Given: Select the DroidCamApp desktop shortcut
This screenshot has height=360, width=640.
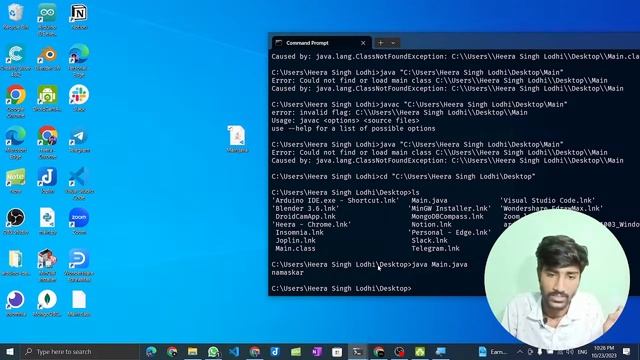Looking at the screenshot, I should click(47, 98).
